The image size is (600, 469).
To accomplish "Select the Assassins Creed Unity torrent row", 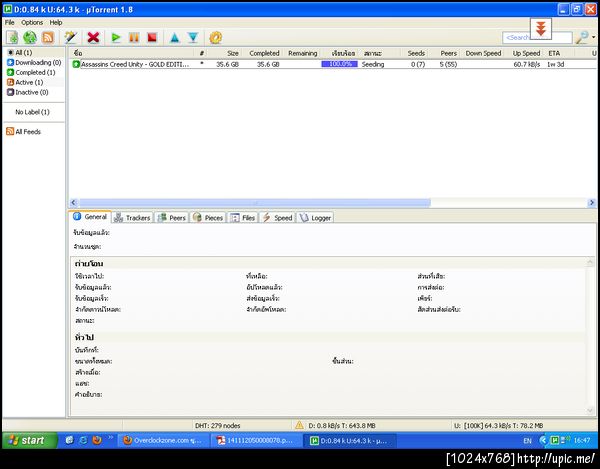I will [334, 64].
